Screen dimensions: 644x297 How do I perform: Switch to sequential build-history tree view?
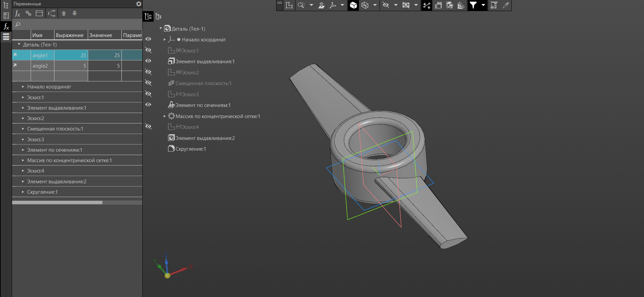148,16
